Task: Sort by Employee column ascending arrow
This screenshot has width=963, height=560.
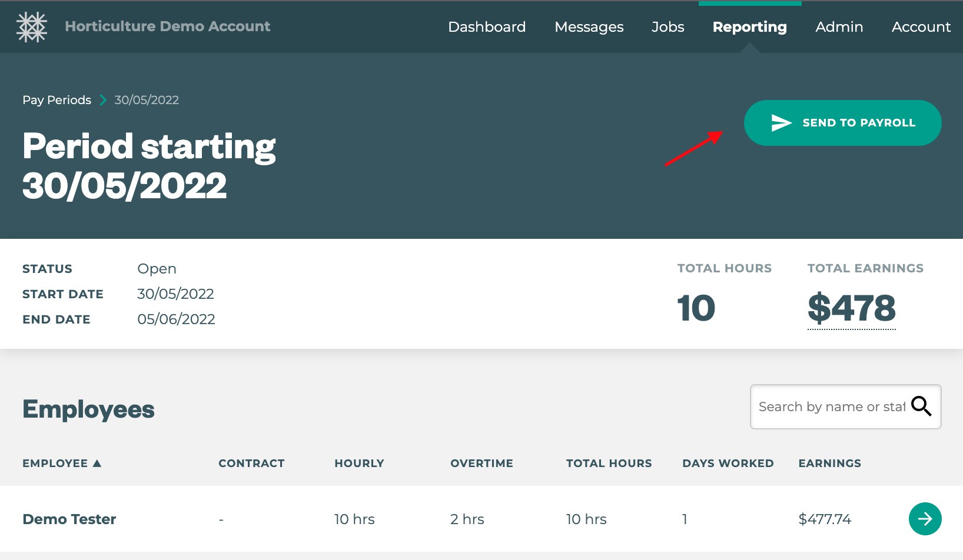Action: tap(97, 464)
